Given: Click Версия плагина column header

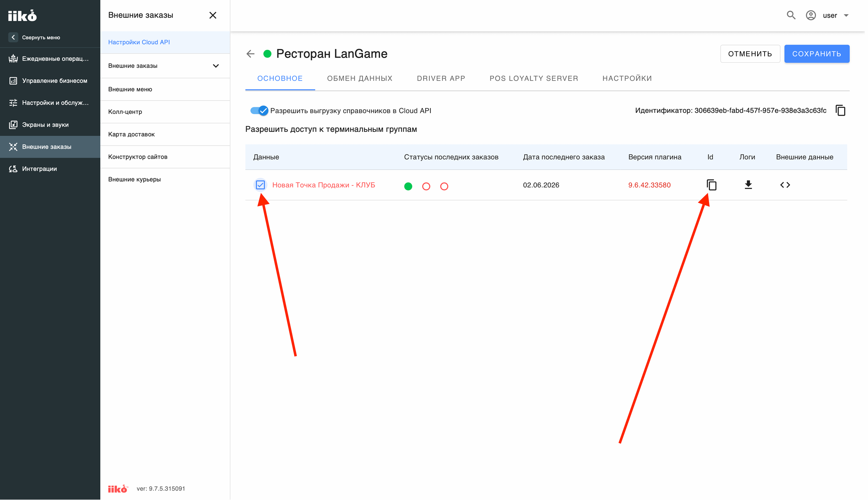Looking at the screenshot, I should (655, 157).
